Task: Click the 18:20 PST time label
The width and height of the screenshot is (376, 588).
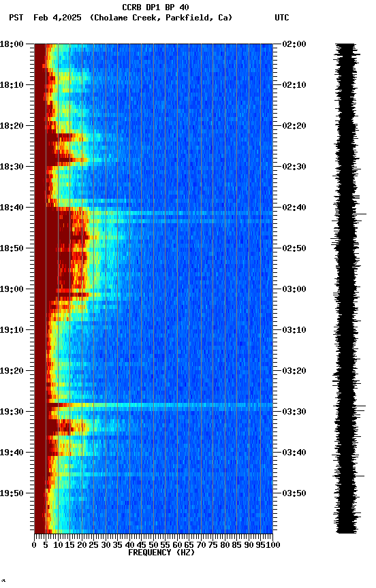Action: coord(12,126)
